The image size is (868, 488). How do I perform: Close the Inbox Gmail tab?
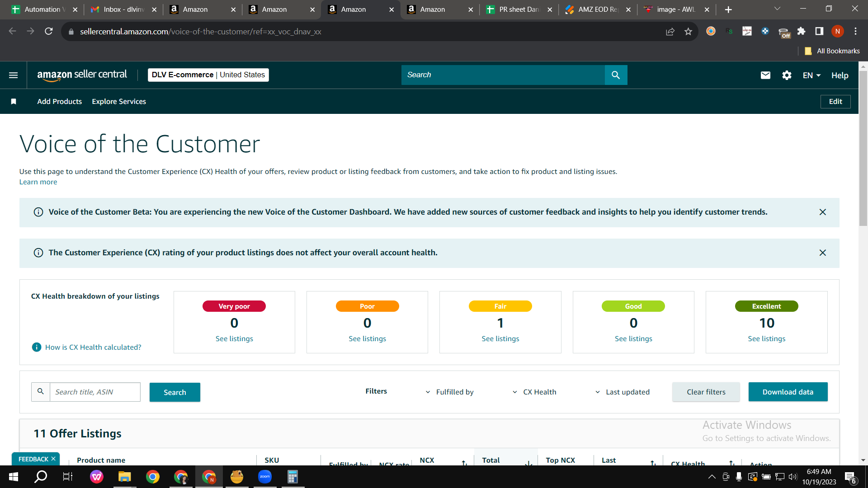click(x=154, y=9)
